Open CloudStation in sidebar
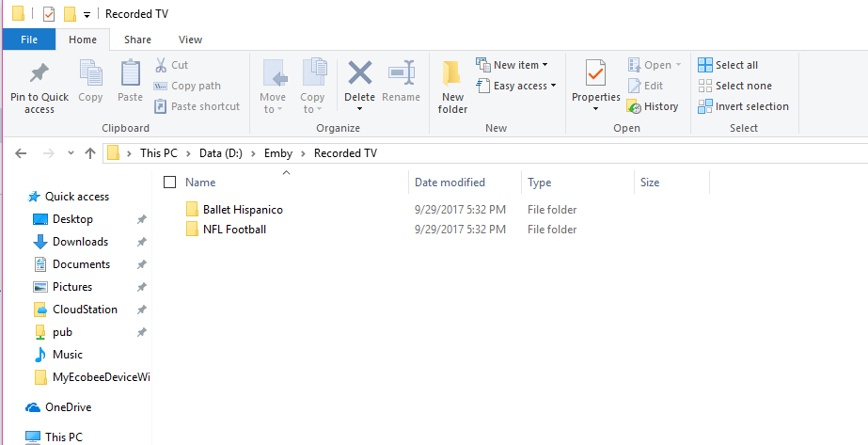The image size is (868, 445). (85, 310)
